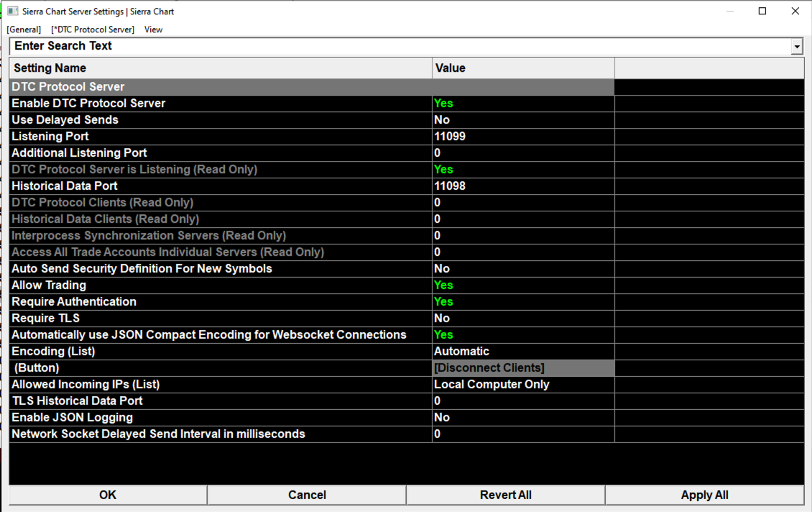Select the Enable JSON Logging label
This screenshot has width=812, height=512.
tap(72, 418)
